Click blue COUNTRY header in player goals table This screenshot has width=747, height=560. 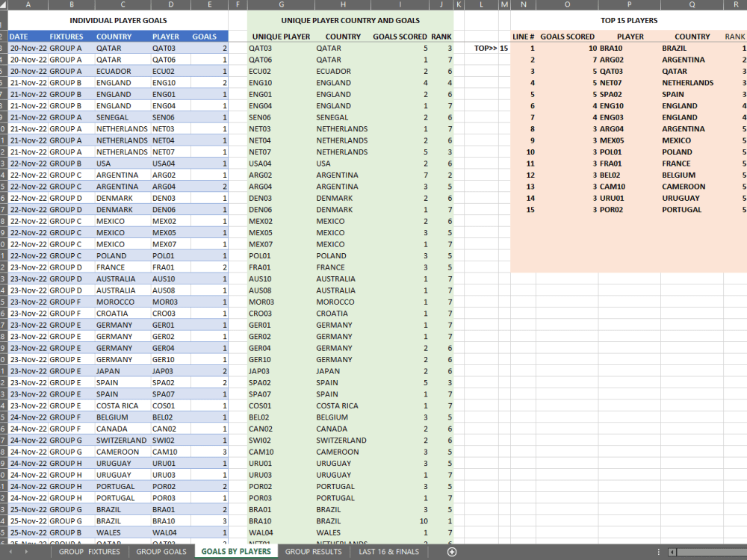coord(123,37)
